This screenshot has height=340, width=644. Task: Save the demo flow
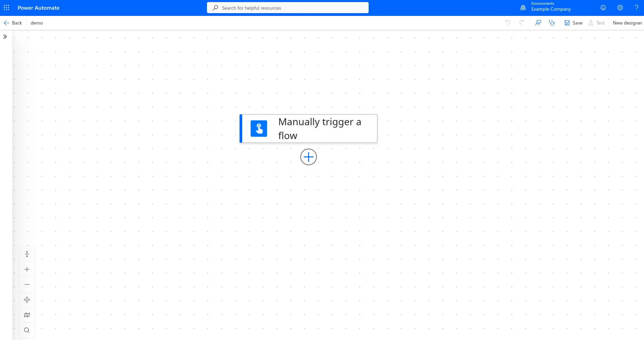click(573, 22)
